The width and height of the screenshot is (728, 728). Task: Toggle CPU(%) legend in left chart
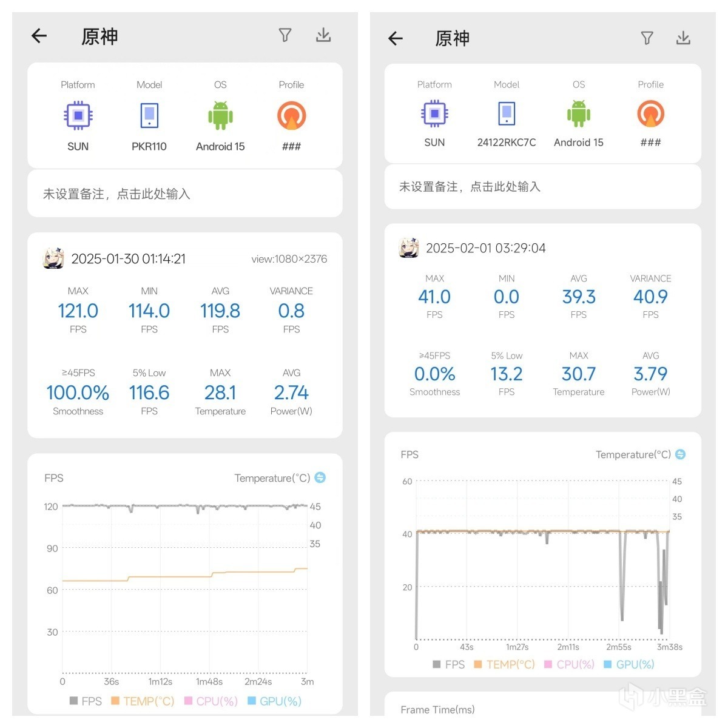pyautogui.click(x=211, y=701)
